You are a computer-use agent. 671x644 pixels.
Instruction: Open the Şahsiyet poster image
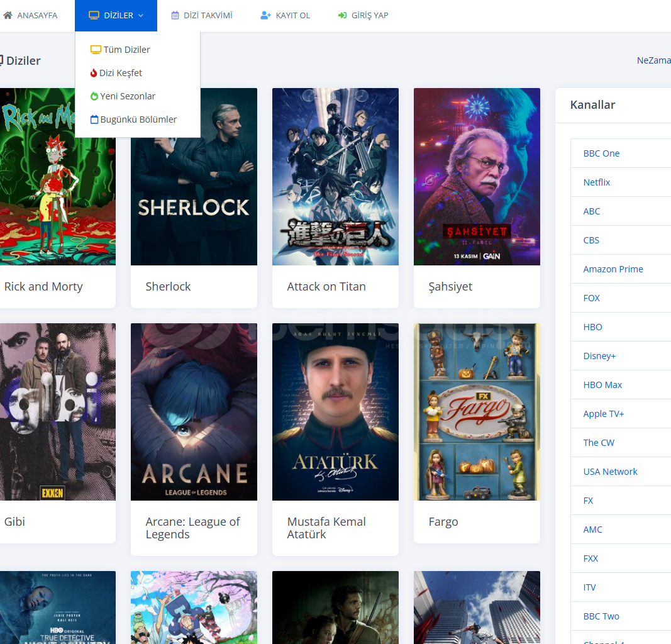[x=477, y=177]
